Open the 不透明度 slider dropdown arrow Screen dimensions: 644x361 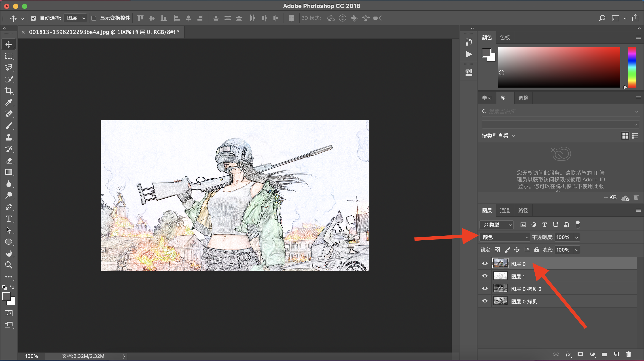(x=576, y=237)
